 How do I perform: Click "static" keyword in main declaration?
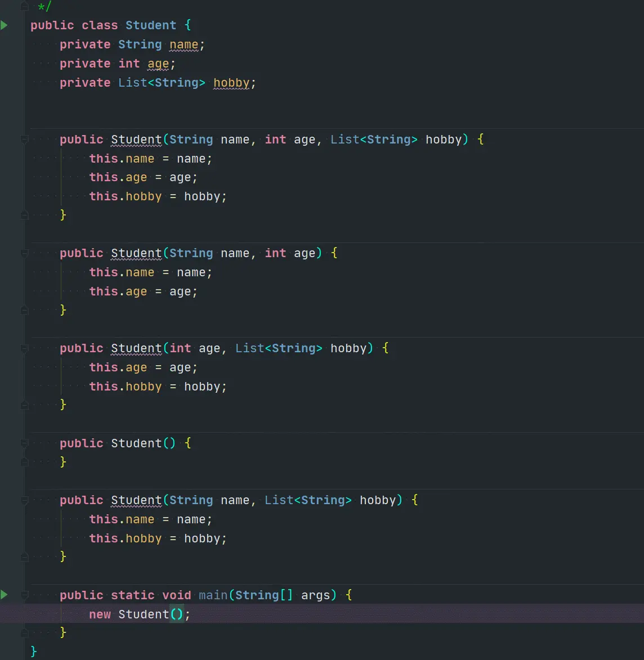tap(133, 595)
